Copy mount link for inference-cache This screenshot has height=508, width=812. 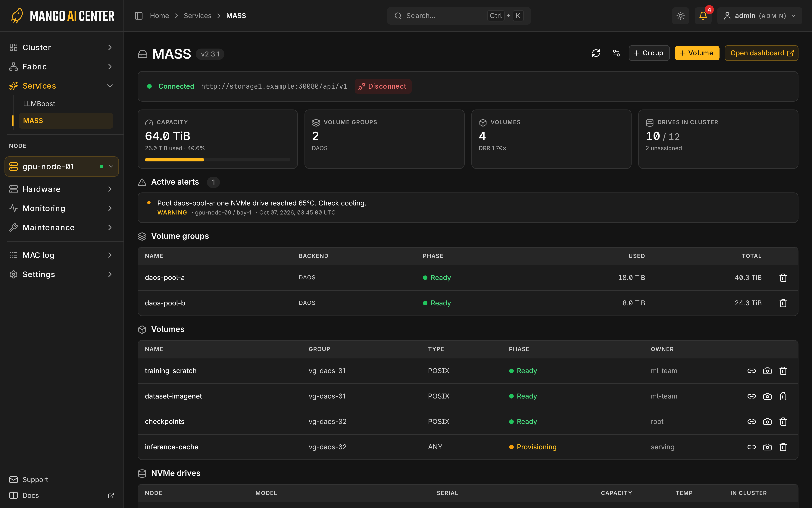point(752,447)
